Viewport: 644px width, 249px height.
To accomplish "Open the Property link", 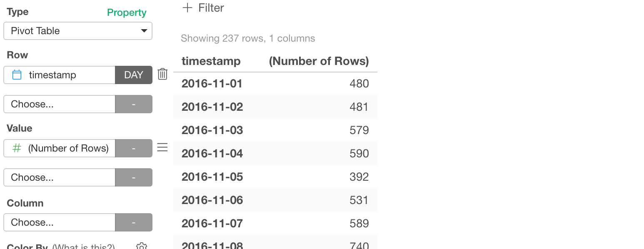I will (127, 12).
